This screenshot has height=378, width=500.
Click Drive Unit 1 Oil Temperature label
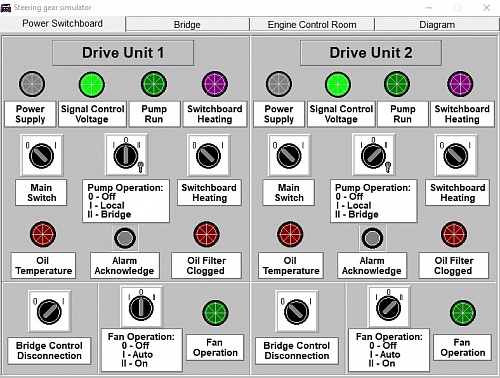pos(43,266)
